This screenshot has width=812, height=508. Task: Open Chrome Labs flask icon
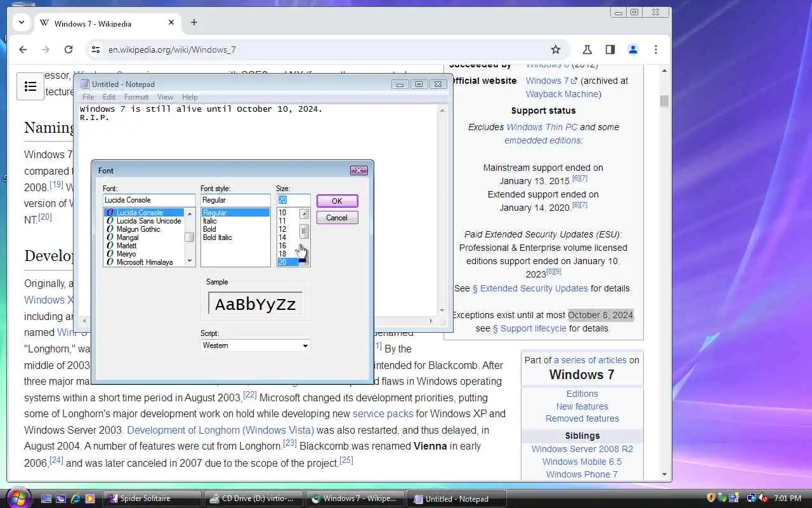(587, 50)
